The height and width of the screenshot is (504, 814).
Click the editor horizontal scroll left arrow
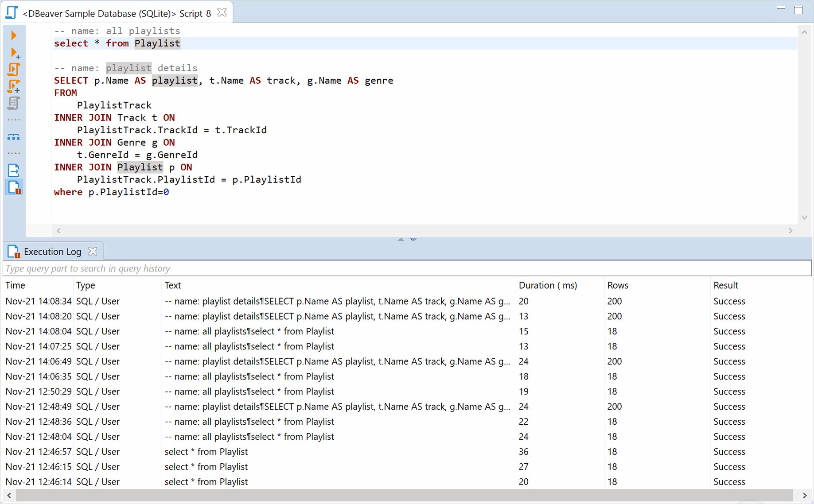(x=58, y=231)
